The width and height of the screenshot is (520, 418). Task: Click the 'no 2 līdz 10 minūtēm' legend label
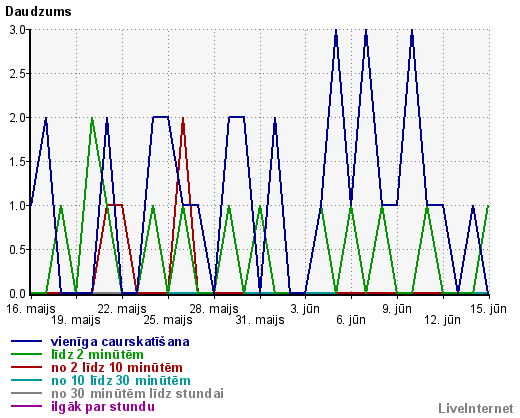click(117, 367)
